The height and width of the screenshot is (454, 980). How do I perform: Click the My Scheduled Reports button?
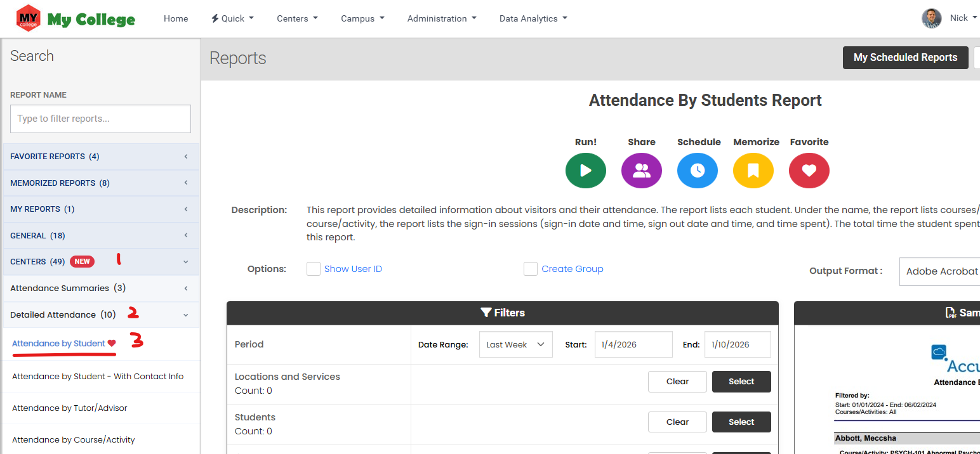(905, 58)
